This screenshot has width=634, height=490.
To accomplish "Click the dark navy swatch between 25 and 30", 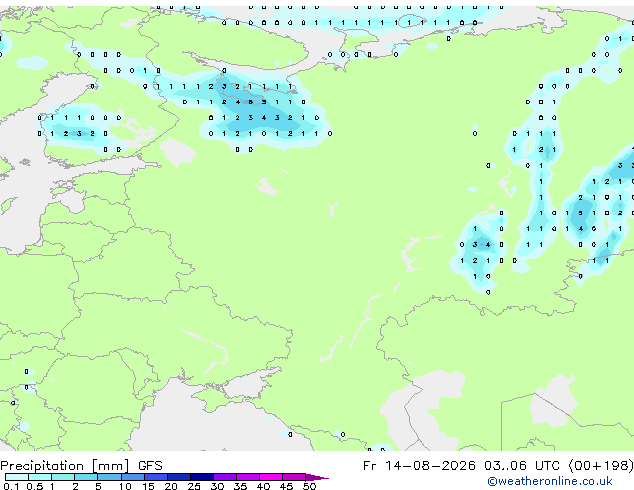I will tap(202, 477).
